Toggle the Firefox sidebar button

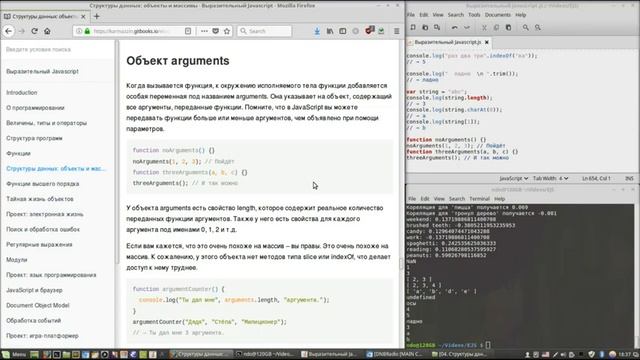pyautogui.click(x=342, y=31)
